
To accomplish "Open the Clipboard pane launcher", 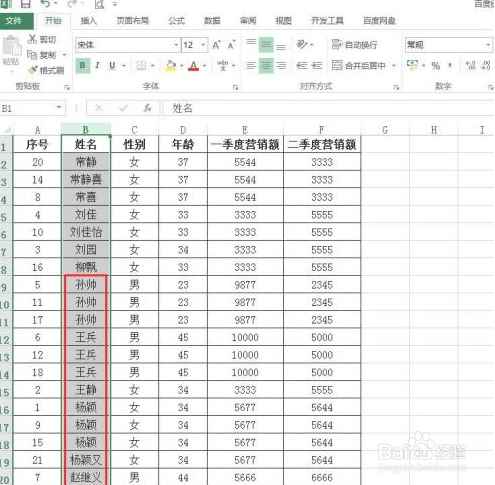I will 67,87.
